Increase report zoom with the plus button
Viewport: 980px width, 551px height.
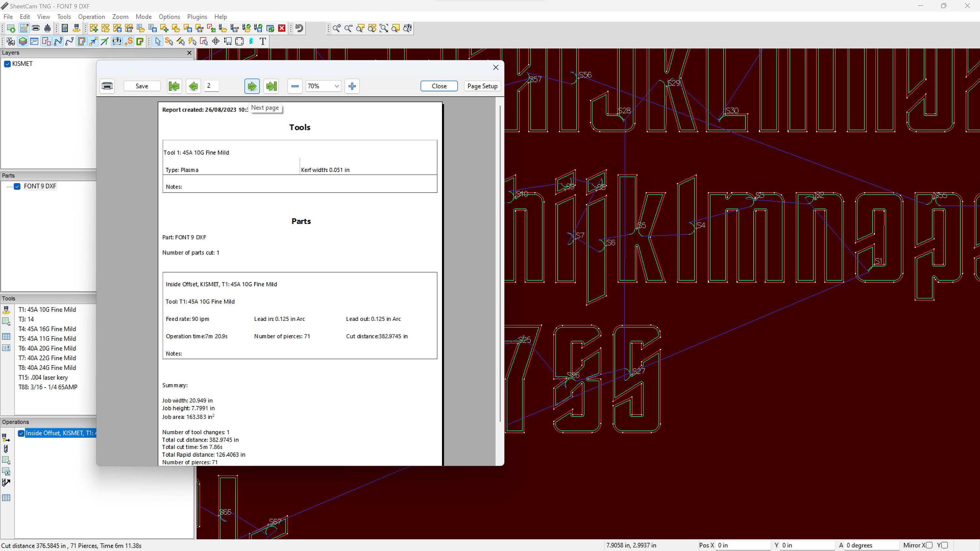[352, 86]
